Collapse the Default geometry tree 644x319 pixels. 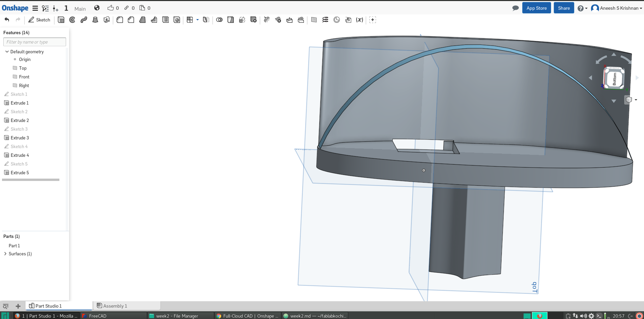click(x=7, y=52)
